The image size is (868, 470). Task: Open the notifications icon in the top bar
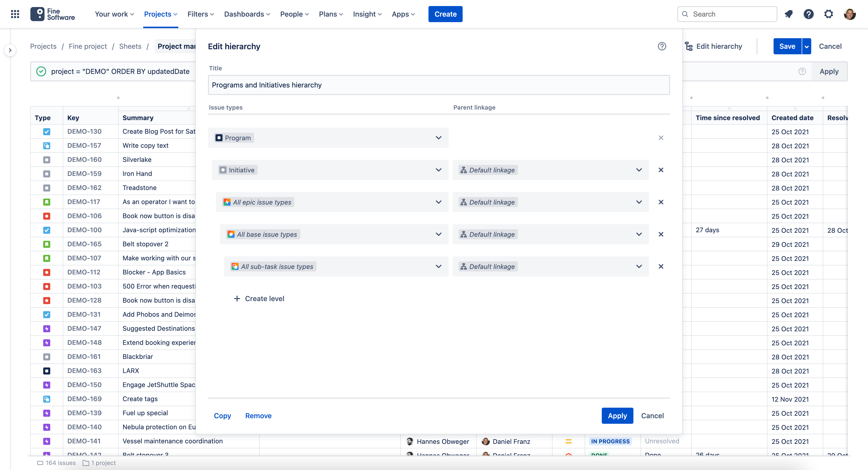[788, 14]
